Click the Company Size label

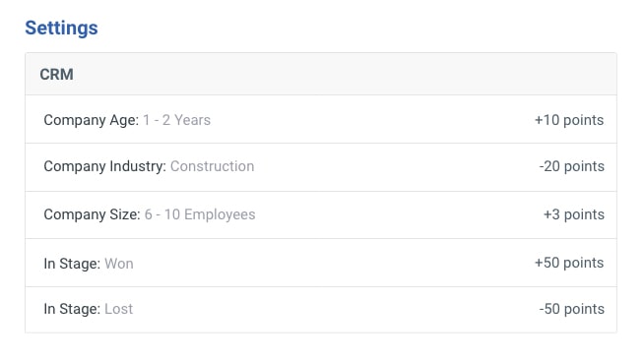pos(92,214)
